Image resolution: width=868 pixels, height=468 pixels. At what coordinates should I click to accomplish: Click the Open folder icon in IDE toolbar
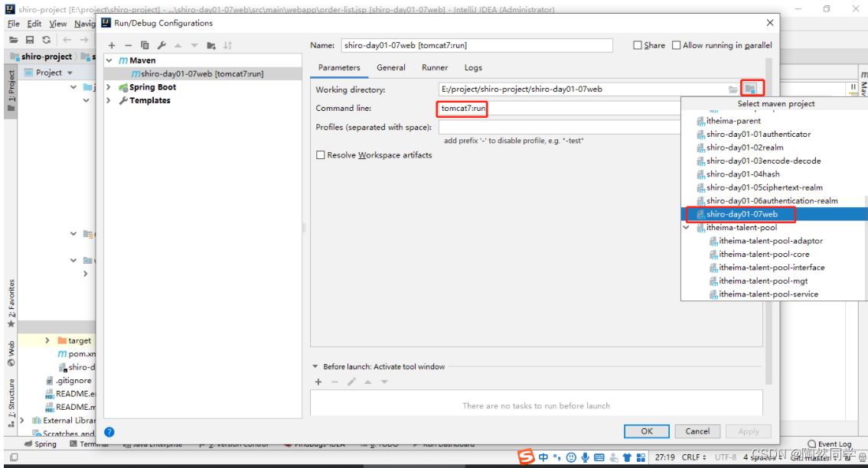(x=13, y=40)
